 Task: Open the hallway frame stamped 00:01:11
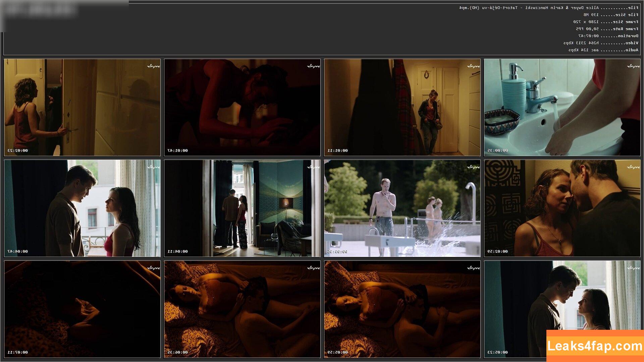click(x=402, y=107)
